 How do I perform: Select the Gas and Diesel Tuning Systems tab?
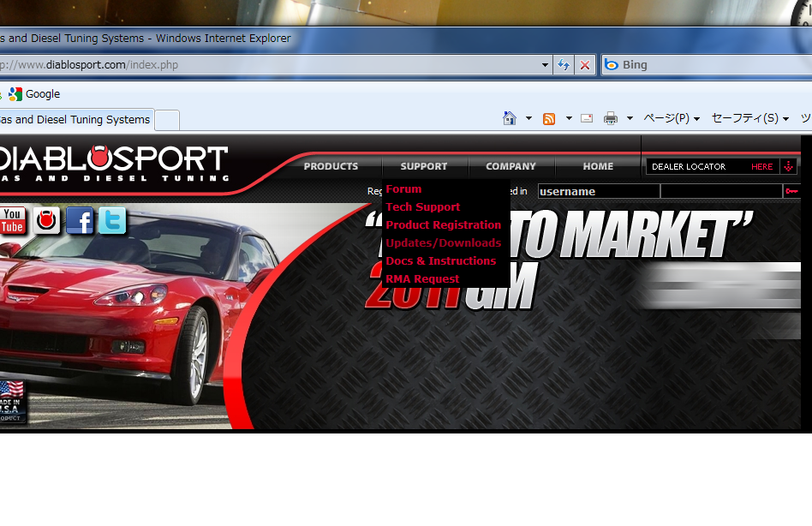pos(76,120)
